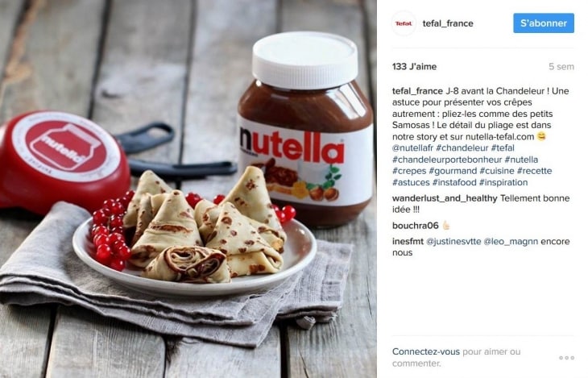Open the #chandeleurportebonheur hashtag
Screen dimensions: 588x378
coord(447,160)
